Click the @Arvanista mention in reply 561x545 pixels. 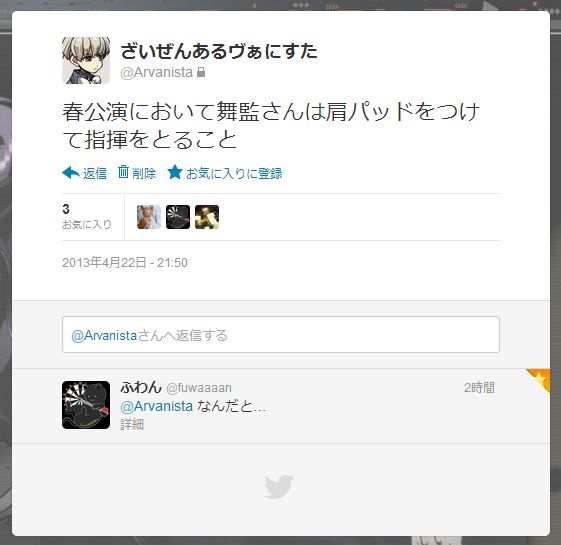(x=157, y=407)
